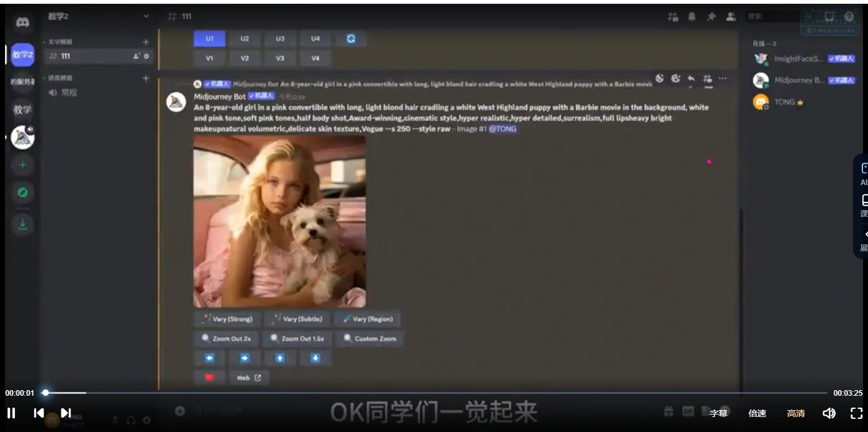Viewport: 868px width, 432px height.
Task: Click the Zoom Out 1.5x button
Action: pyautogui.click(x=297, y=339)
